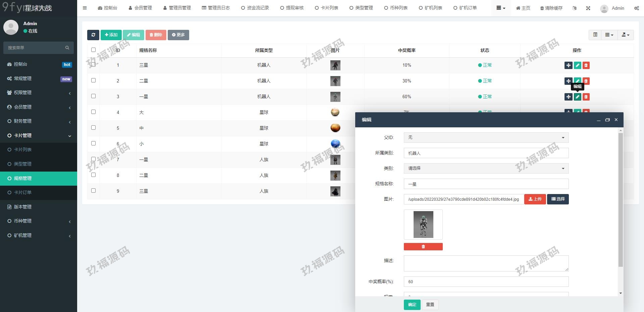Open the 父ID dropdown
The height and width of the screenshot is (312, 644).
(x=486, y=138)
